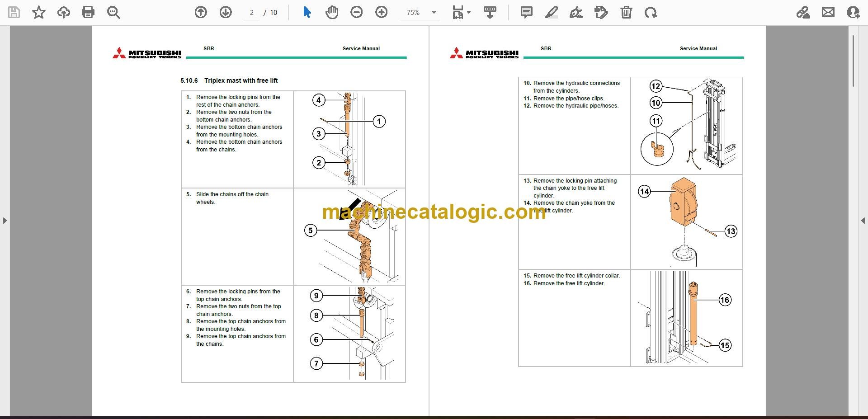Click step text "Remove the hydraulic pipe/hoses."
868x419 pixels.
coord(576,106)
